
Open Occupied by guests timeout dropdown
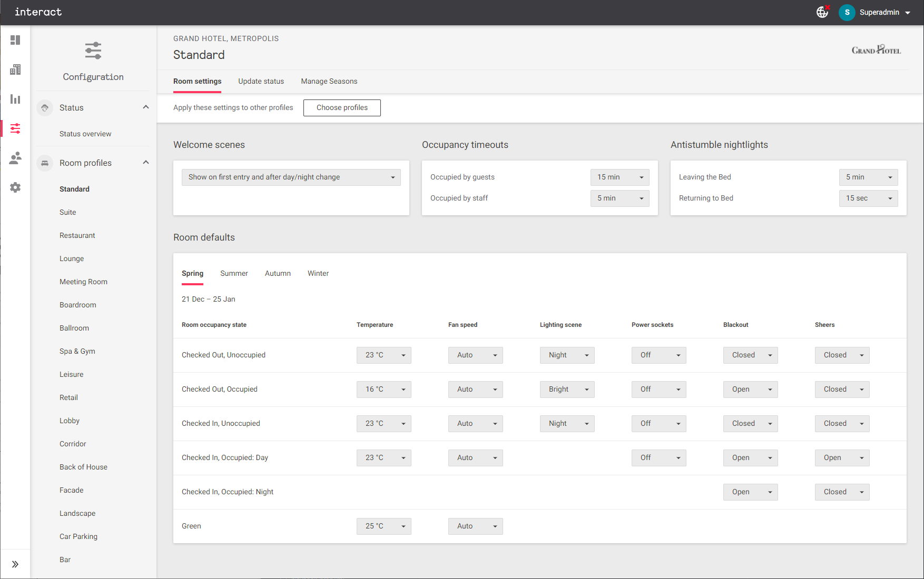click(620, 177)
